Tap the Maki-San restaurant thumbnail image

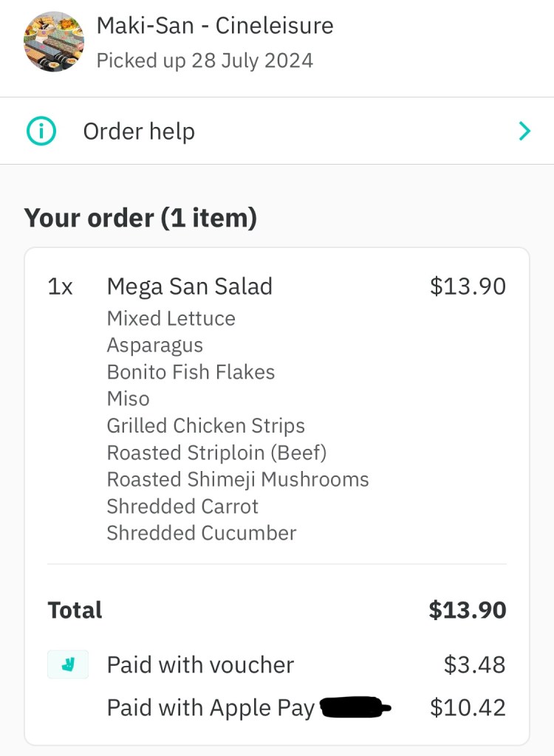pyautogui.click(x=54, y=41)
